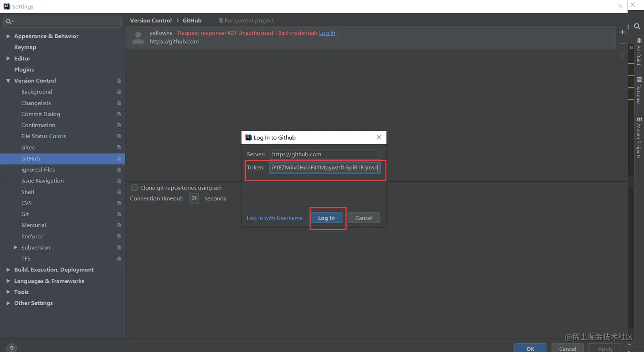Expand the Tools section
The image size is (644, 352).
tap(8, 292)
